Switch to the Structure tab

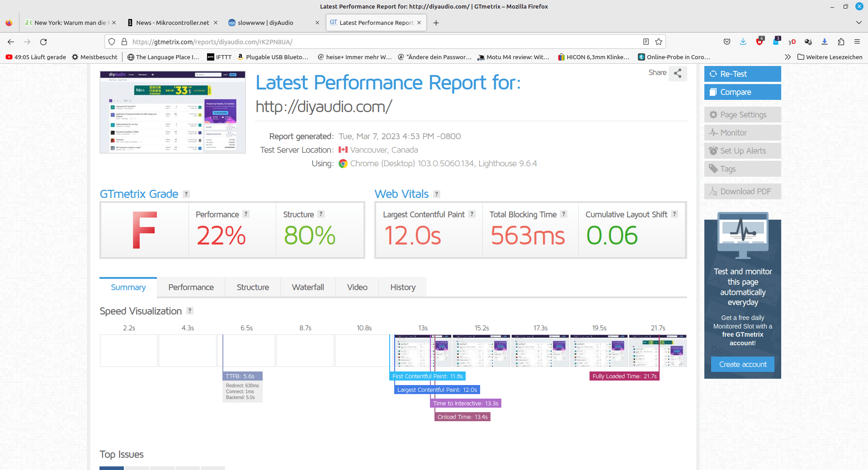click(x=253, y=287)
